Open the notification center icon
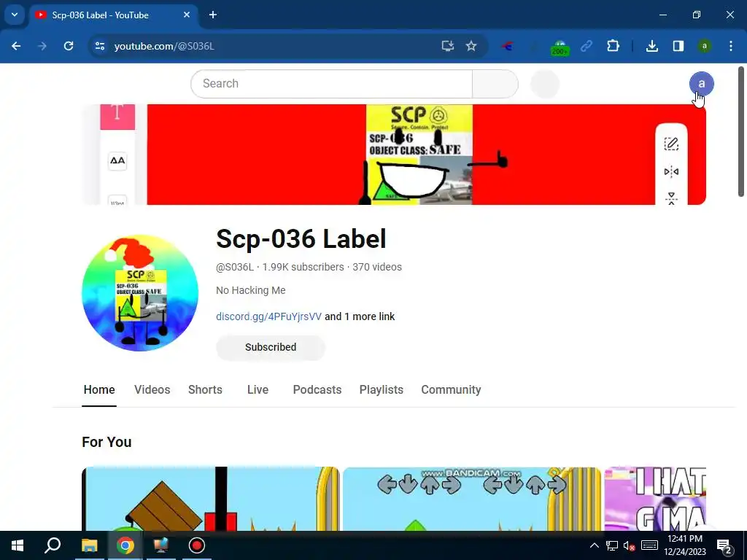The image size is (747, 560). click(x=724, y=546)
